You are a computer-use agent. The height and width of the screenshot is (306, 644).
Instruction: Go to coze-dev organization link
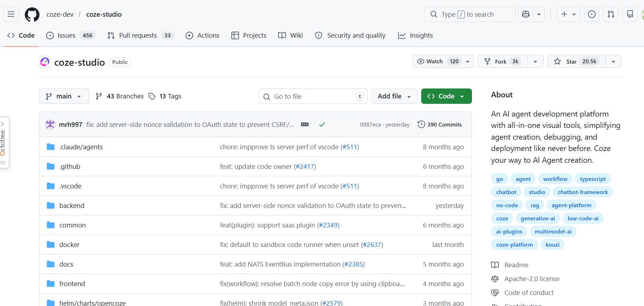pos(60,15)
